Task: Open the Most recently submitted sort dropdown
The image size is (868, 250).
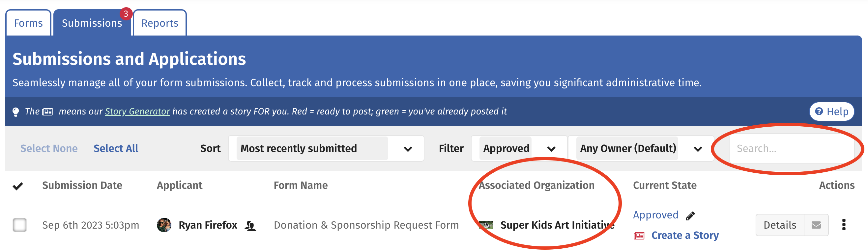Action: pos(326,148)
